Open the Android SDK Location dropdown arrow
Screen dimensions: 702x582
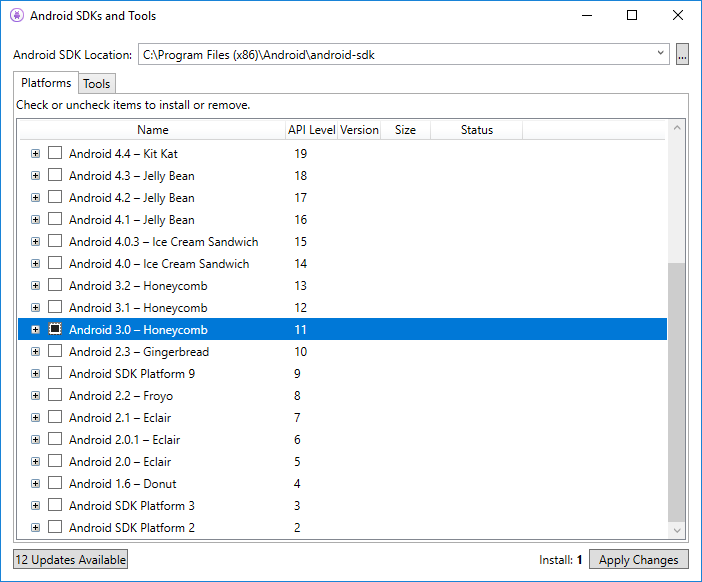point(660,53)
